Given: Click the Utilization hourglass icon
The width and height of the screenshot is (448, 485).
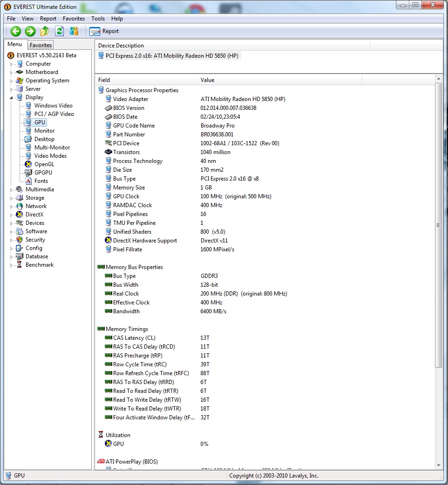Looking at the screenshot, I should coord(101,435).
